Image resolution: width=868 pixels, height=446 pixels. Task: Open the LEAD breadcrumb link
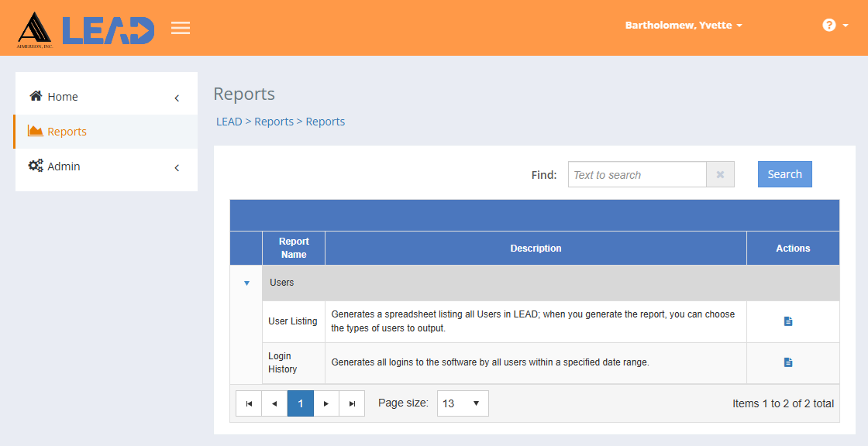[229, 121]
